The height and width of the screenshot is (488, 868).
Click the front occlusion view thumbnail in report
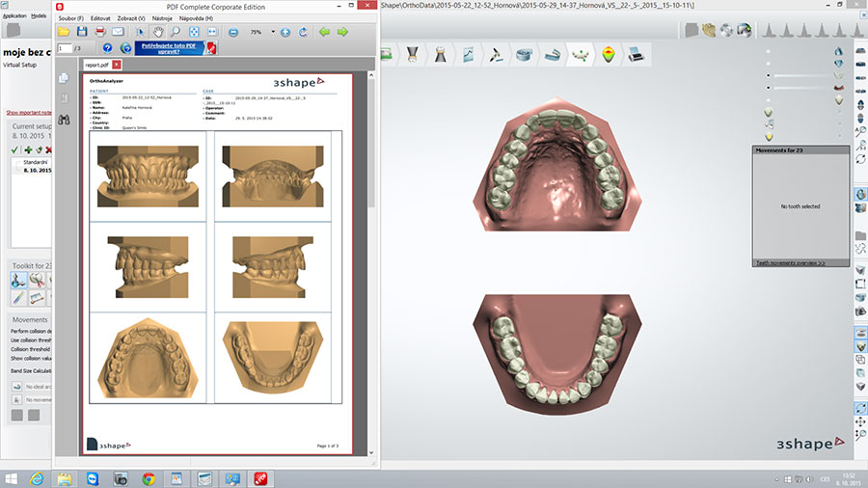click(x=148, y=176)
